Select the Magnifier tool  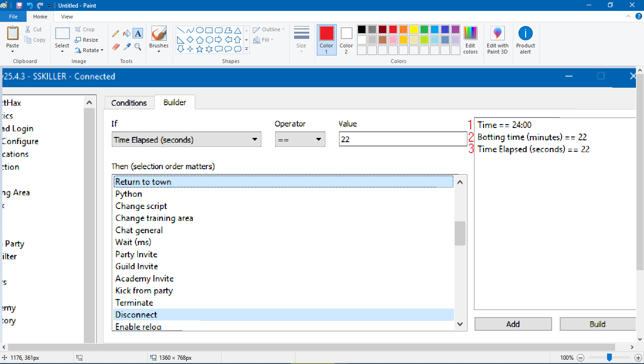(138, 46)
